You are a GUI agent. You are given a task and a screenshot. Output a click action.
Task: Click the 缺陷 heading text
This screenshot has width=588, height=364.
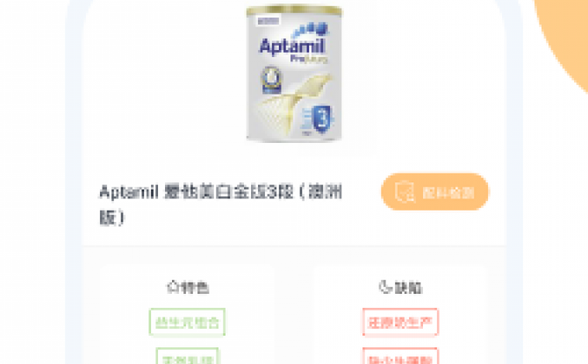pyautogui.click(x=408, y=288)
